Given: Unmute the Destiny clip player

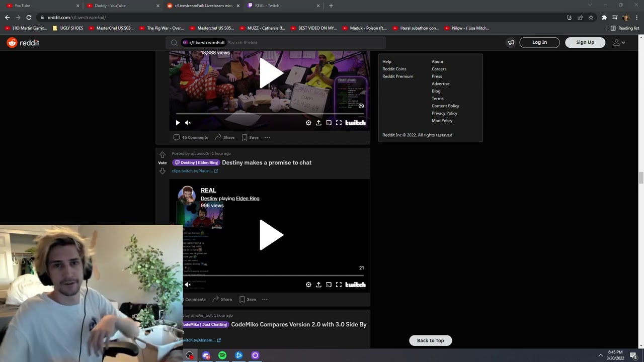Looking at the screenshot, I should (188, 285).
